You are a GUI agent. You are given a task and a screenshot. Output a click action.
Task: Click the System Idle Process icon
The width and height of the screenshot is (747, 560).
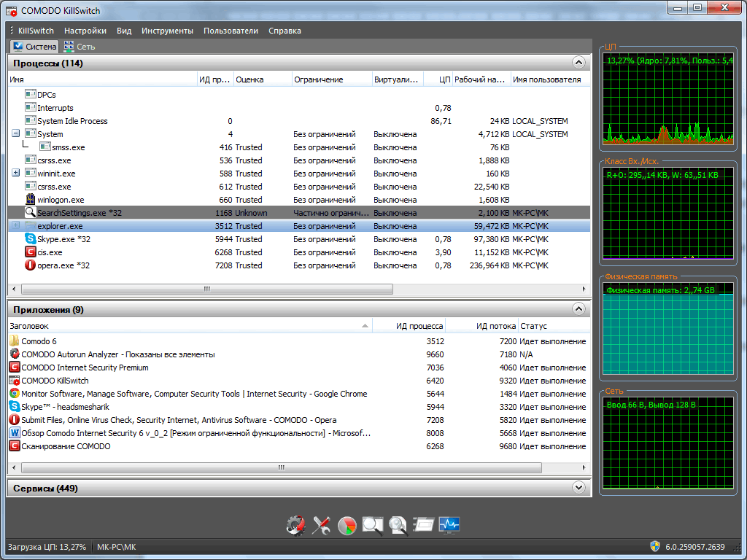31,120
